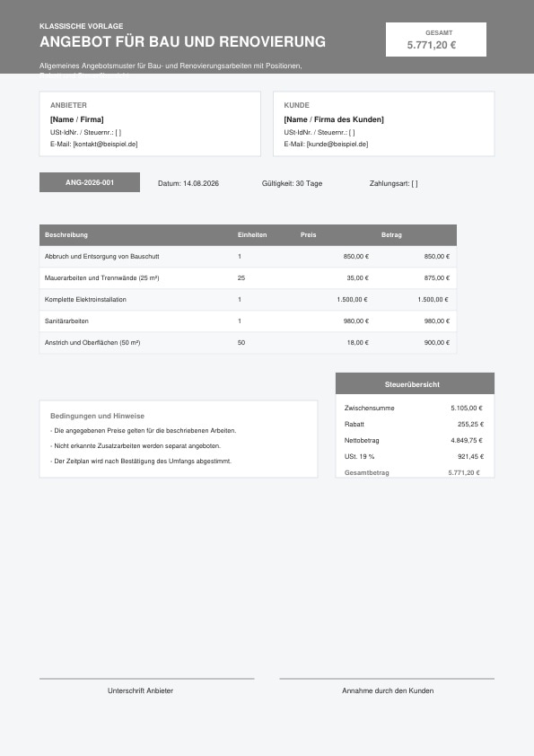Click the customer name placeholder field
The image size is (534, 756).
click(x=334, y=119)
